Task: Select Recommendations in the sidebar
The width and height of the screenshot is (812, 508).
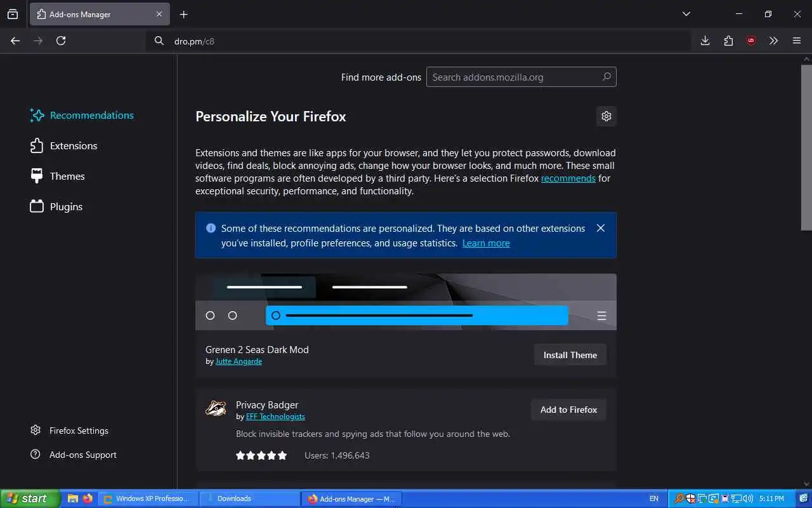Action: click(82, 115)
